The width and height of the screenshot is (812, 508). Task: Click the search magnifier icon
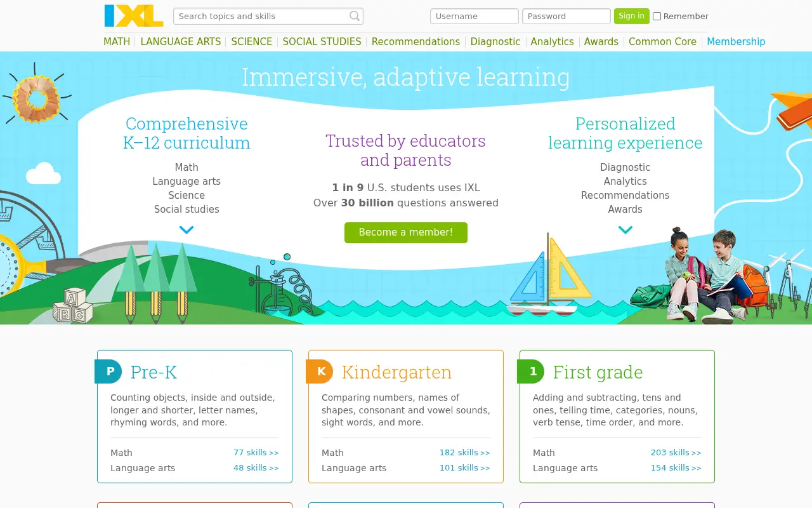355,16
